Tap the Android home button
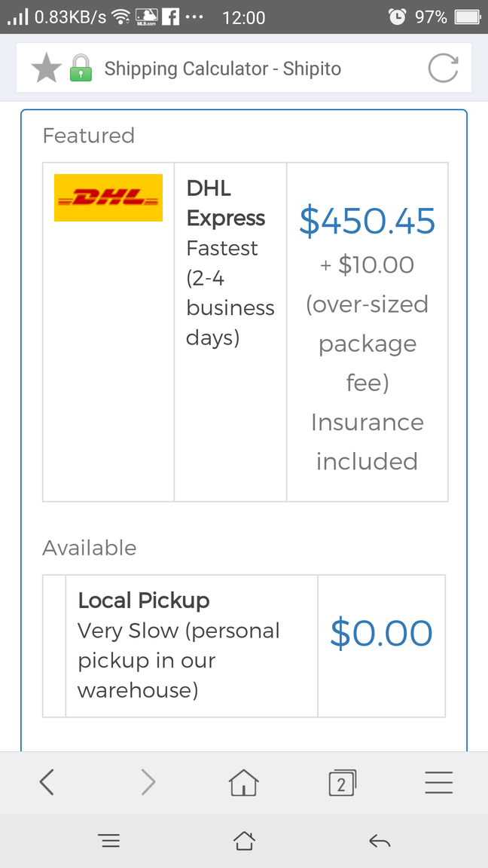 [243, 842]
